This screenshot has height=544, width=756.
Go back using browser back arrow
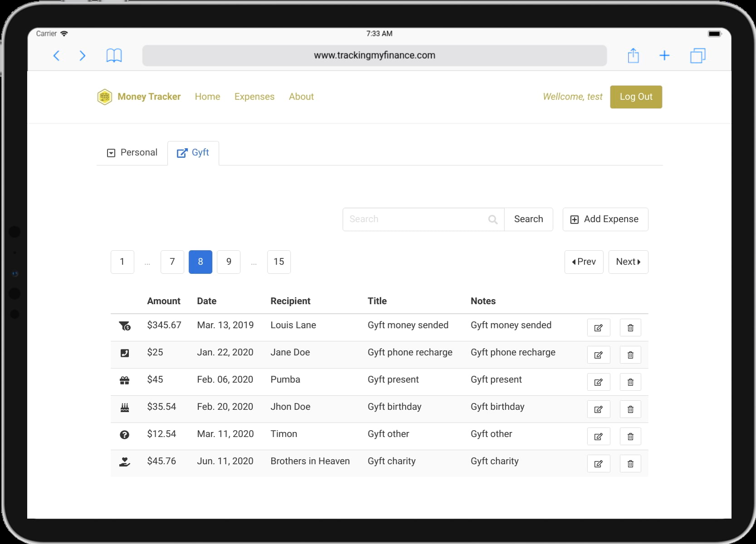pos(57,56)
